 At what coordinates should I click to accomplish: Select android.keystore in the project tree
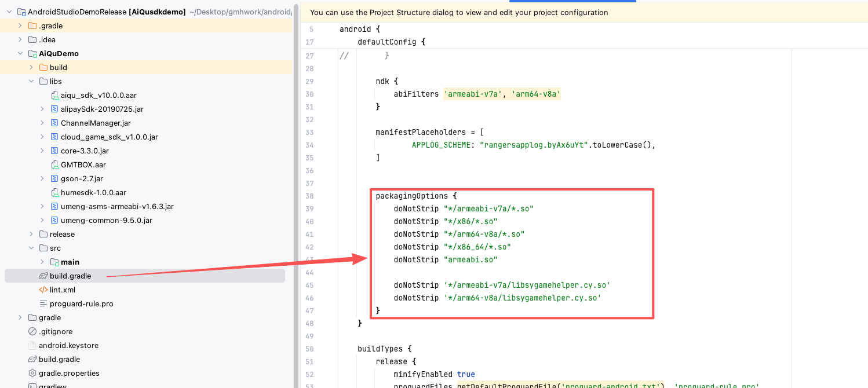[68, 345]
